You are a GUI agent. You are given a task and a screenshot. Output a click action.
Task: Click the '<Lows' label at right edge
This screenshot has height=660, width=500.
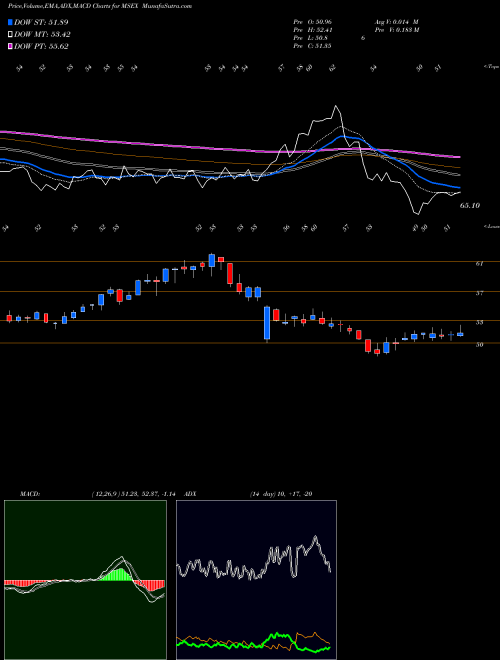(491, 227)
